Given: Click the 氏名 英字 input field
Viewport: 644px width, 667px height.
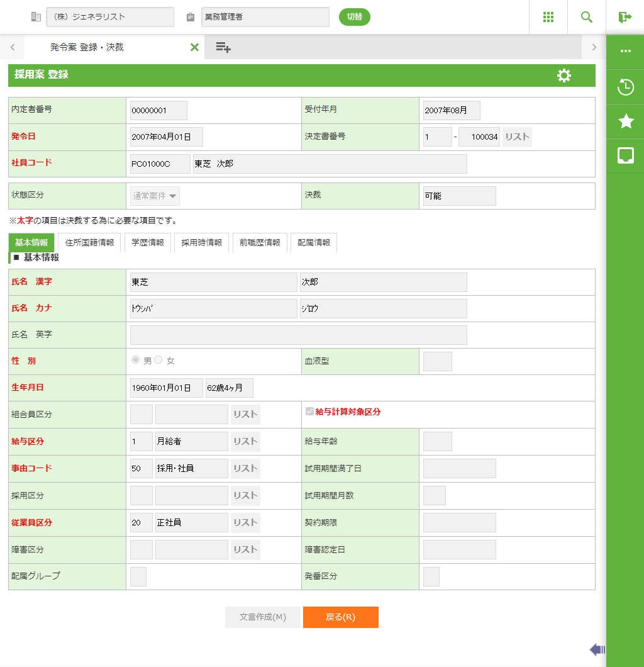Looking at the screenshot, I should pyautogui.click(x=298, y=335).
